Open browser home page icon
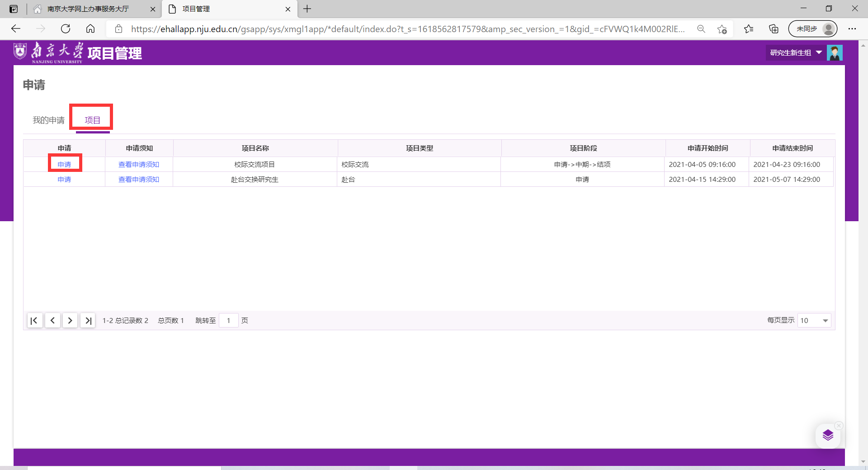868x470 pixels. tap(90, 29)
